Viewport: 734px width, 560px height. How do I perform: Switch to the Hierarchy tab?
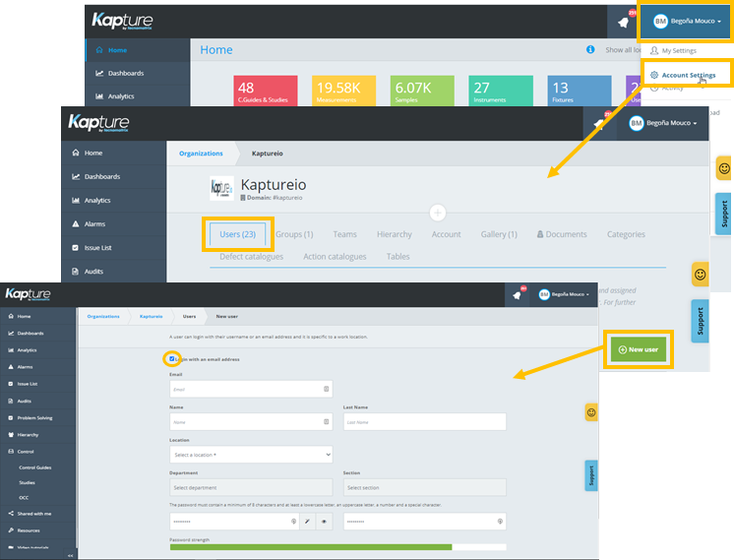(x=395, y=234)
